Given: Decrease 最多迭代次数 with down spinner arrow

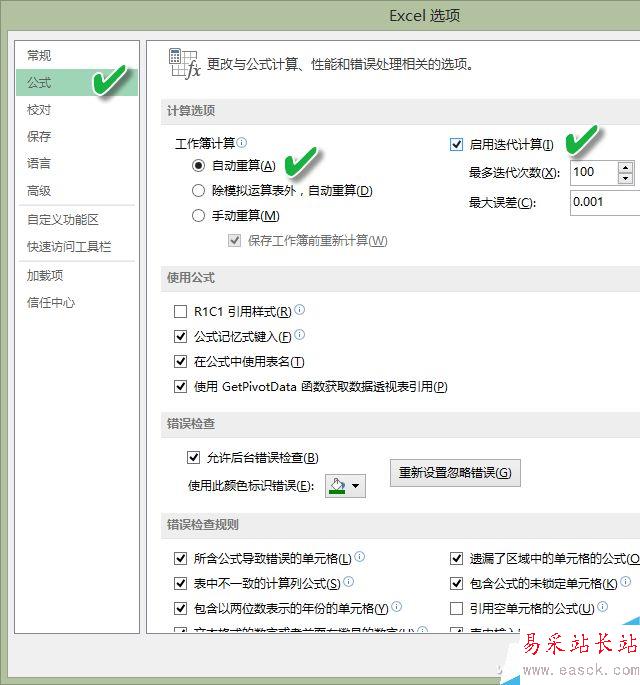Looking at the screenshot, I should tap(626, 178).
